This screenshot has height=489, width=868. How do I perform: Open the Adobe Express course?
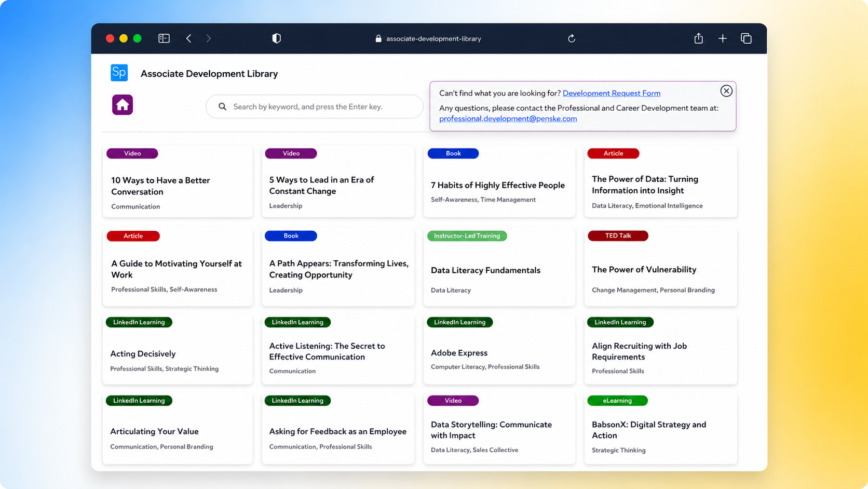point(499,349)
